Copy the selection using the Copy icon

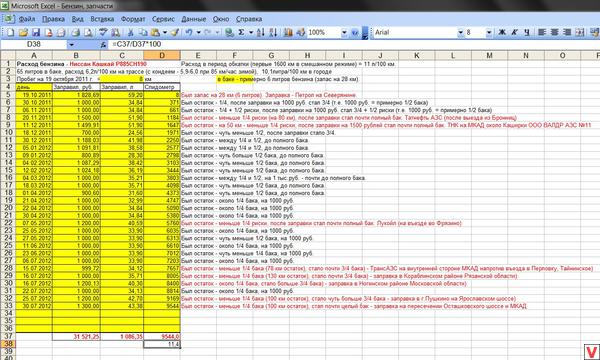[x=143, y=33]
